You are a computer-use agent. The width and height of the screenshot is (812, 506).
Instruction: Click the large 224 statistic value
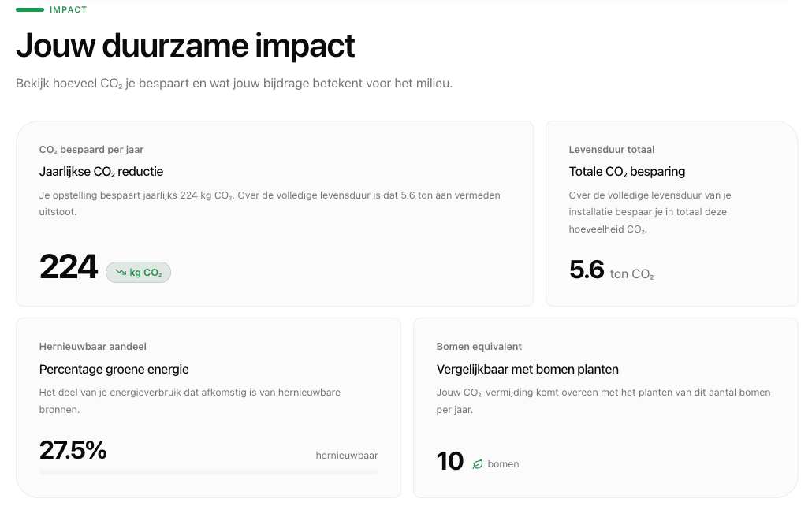67,269
